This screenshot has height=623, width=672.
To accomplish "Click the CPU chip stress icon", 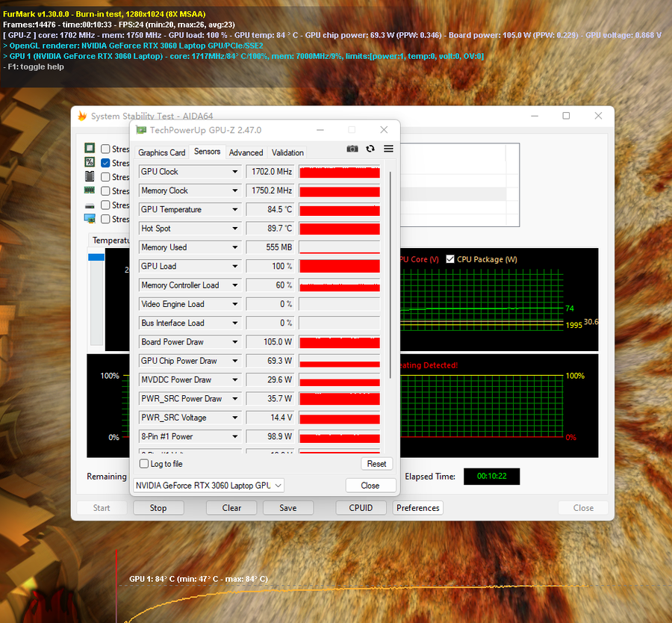I will point(90,149).
